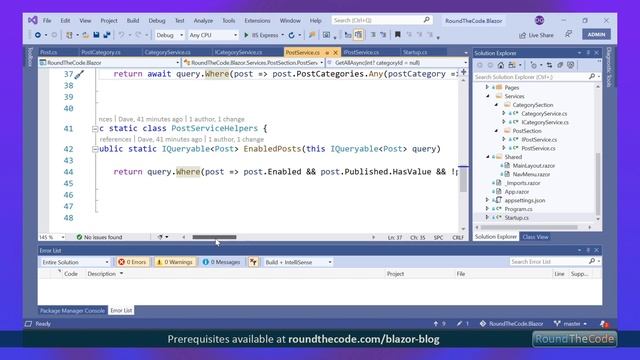Expand the appsettings.json node
The height and width of the screenshot is (360, 640).
tap(487, 200)
